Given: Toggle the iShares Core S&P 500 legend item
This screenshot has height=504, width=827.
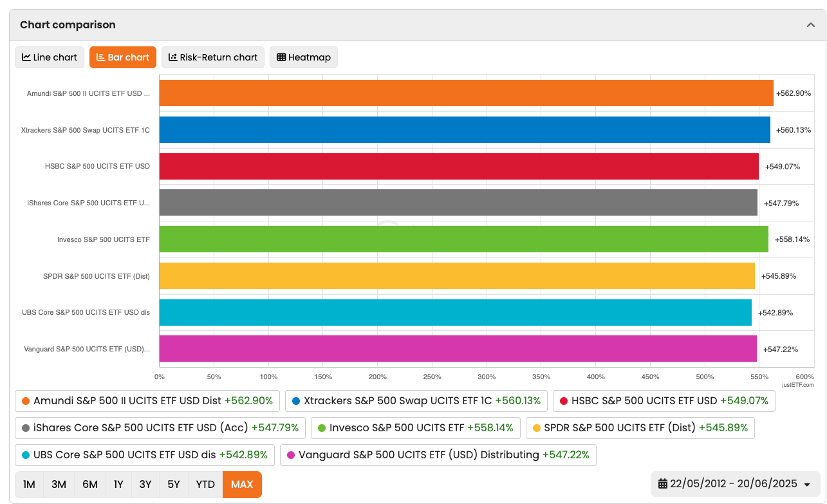Looking at the screenshot, I should tap(160, 427).
